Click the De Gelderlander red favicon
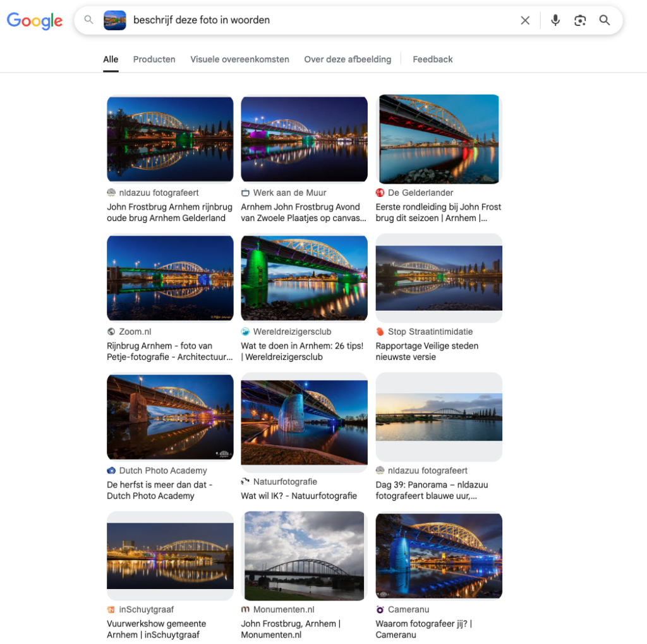 (380, 193)
